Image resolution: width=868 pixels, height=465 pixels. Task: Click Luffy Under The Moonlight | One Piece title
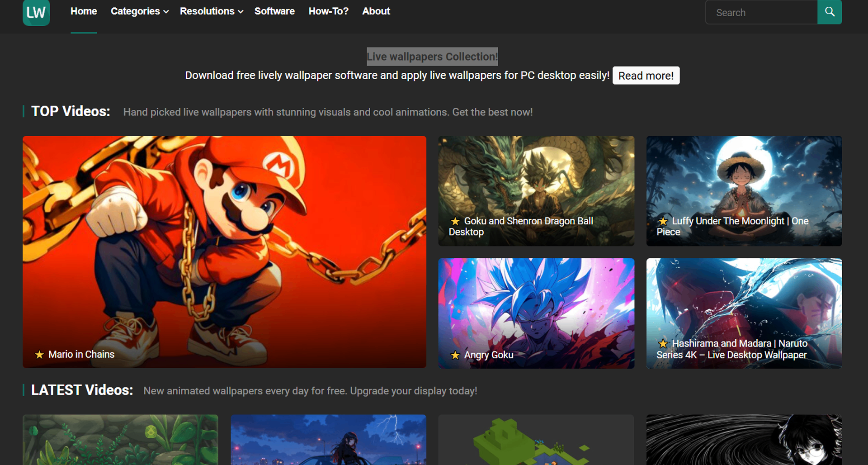pyautogui.click(x=732, y=227)
